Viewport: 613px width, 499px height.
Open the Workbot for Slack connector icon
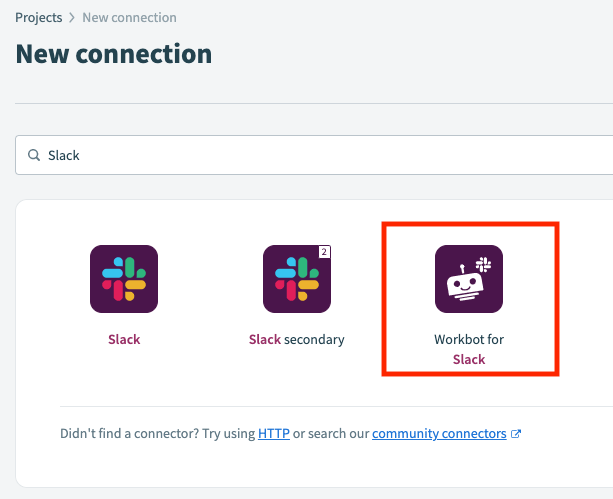469,279
